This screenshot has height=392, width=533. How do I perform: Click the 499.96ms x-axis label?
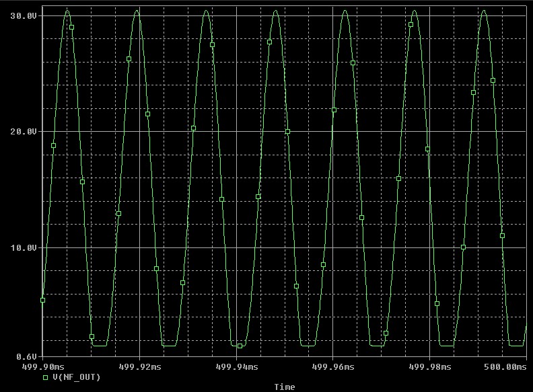tap(333, 367)
